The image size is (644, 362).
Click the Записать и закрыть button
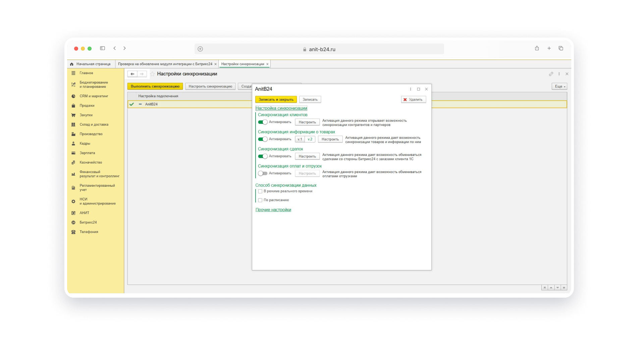pyautogui.click(x=276, y=100)
